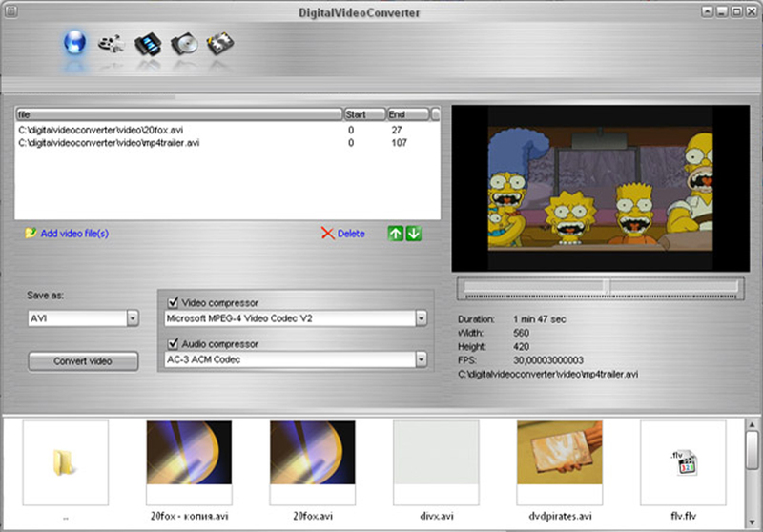
Task: Click the thumbnail browser scrollbar thumb
Action: 752,450
